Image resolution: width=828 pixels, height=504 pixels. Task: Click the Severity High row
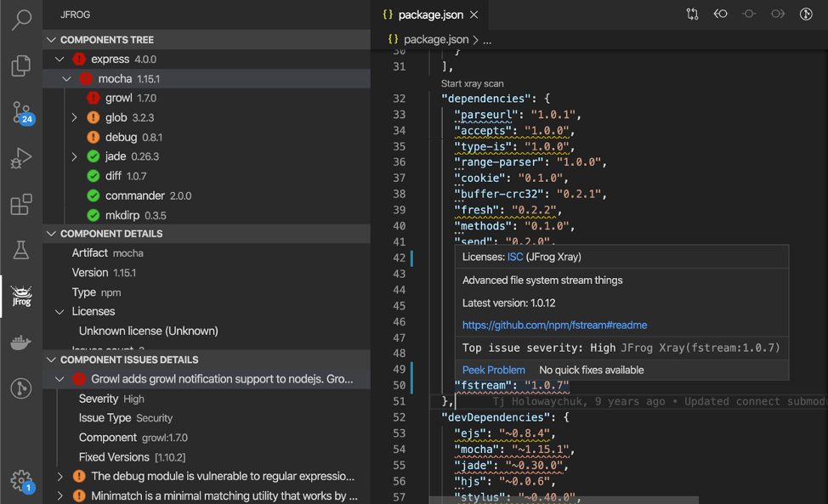(207, 399)
